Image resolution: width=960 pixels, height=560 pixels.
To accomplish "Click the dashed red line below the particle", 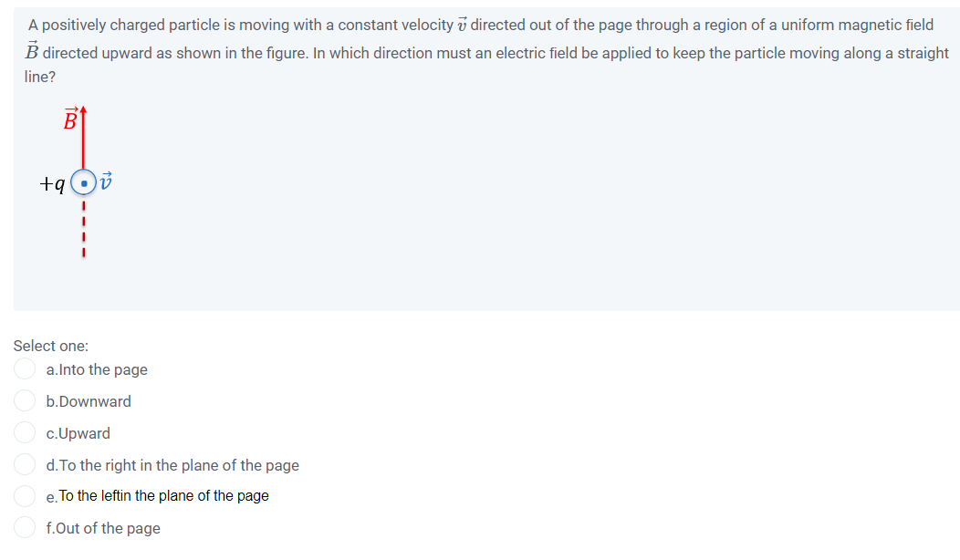I will click(x=83, y=228).
